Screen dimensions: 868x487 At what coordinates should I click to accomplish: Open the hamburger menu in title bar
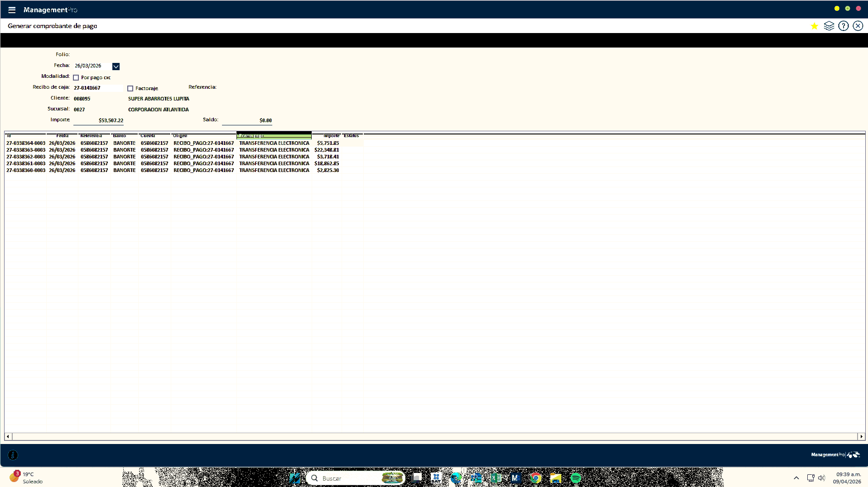[12, 10]
